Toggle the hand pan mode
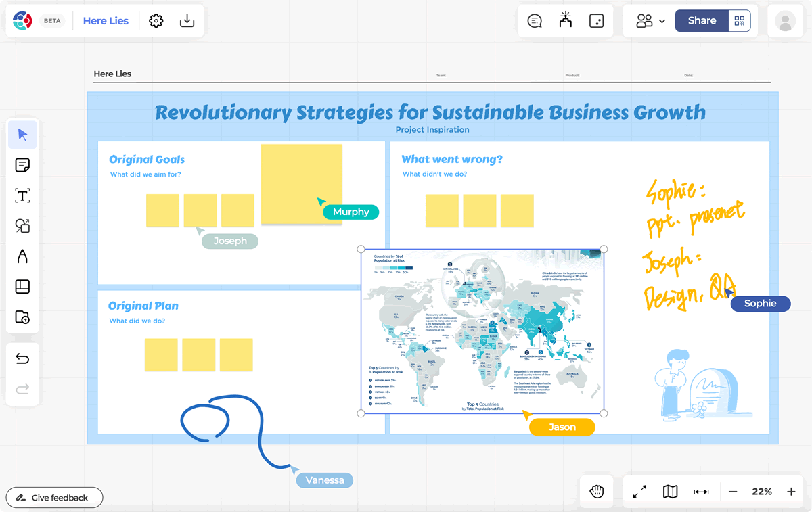Viewport: 812px width, 512px height. pyautogui.click(x=597, y=492)
